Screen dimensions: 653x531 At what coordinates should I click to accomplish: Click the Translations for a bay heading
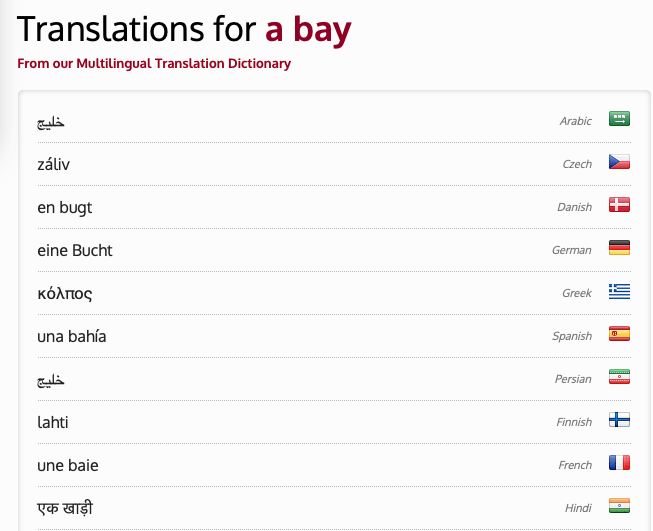click(x=185, y=30)
